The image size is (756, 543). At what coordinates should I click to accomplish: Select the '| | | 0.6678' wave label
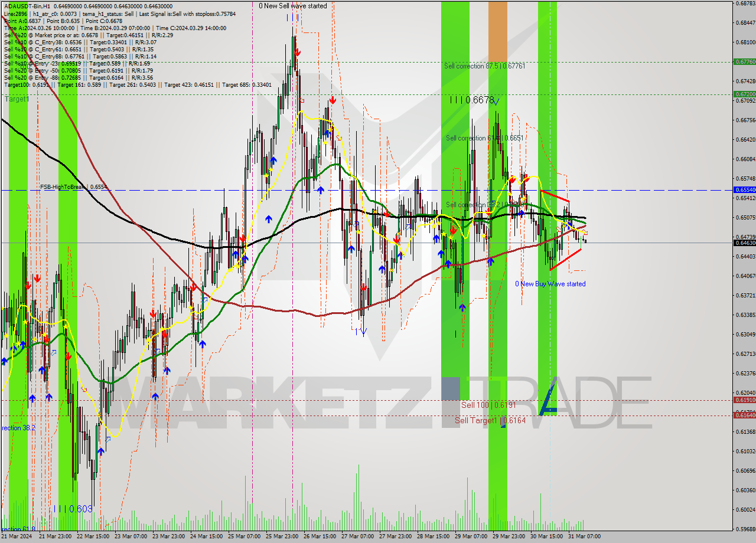click(x=471, y=100)
